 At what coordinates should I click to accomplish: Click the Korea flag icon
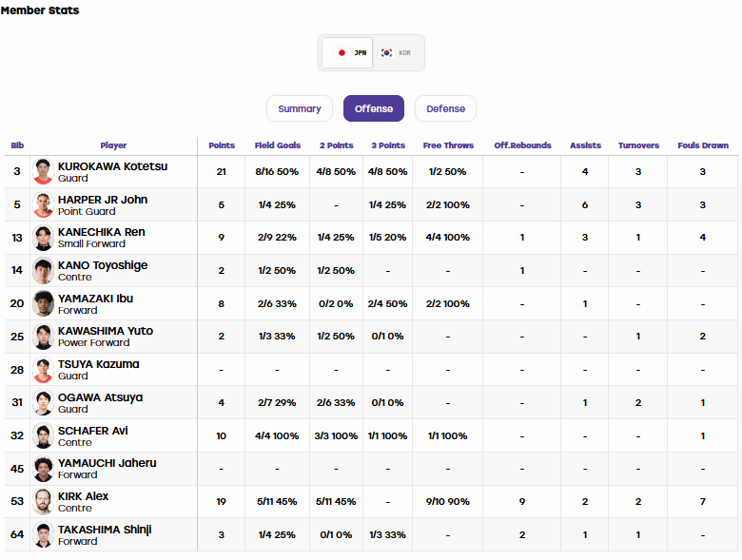386,52
